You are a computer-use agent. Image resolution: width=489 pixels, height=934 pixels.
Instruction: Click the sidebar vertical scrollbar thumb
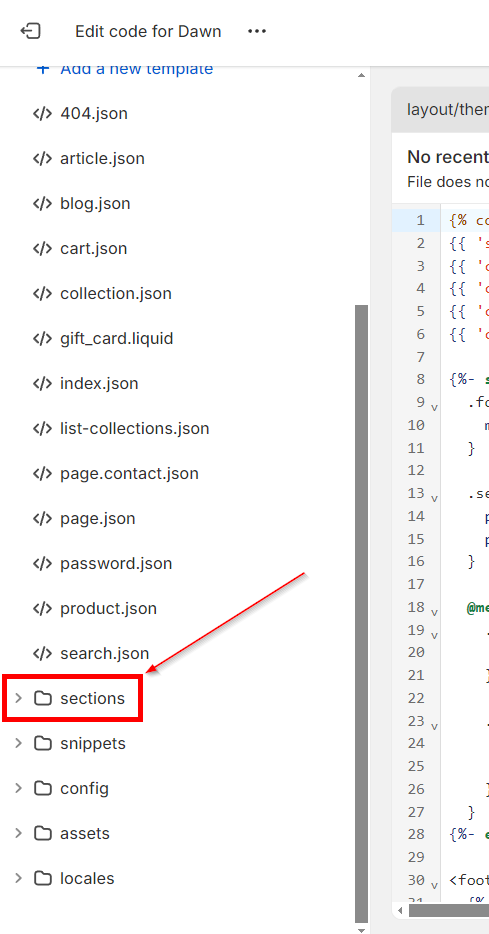361,613
